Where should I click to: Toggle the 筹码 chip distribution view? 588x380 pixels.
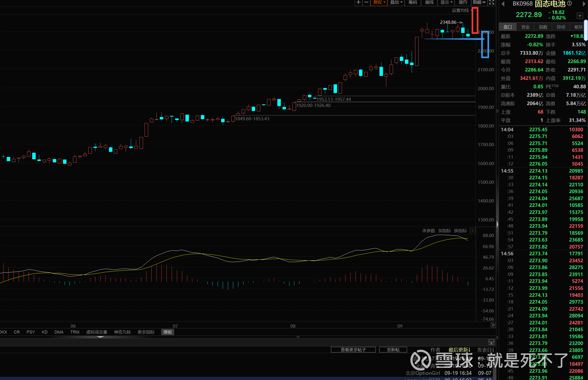coord(413,3)
